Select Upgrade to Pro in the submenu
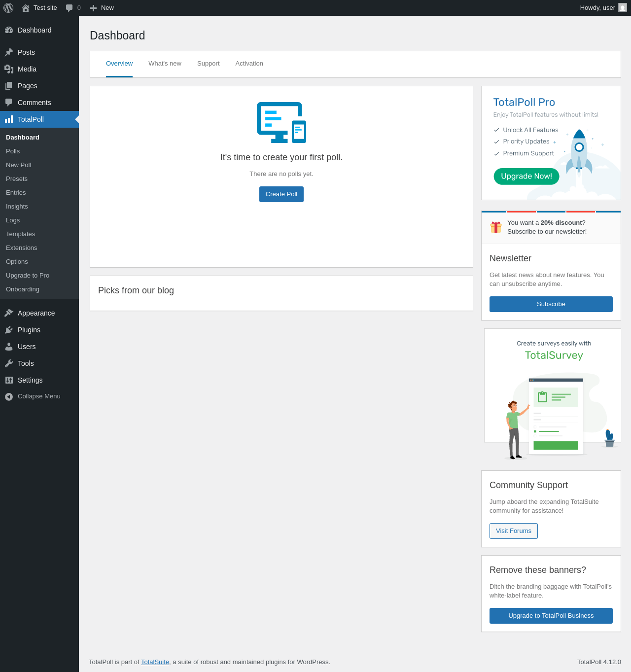The width and height of the screenshot is (631, 672). click(x=39, y=276)
